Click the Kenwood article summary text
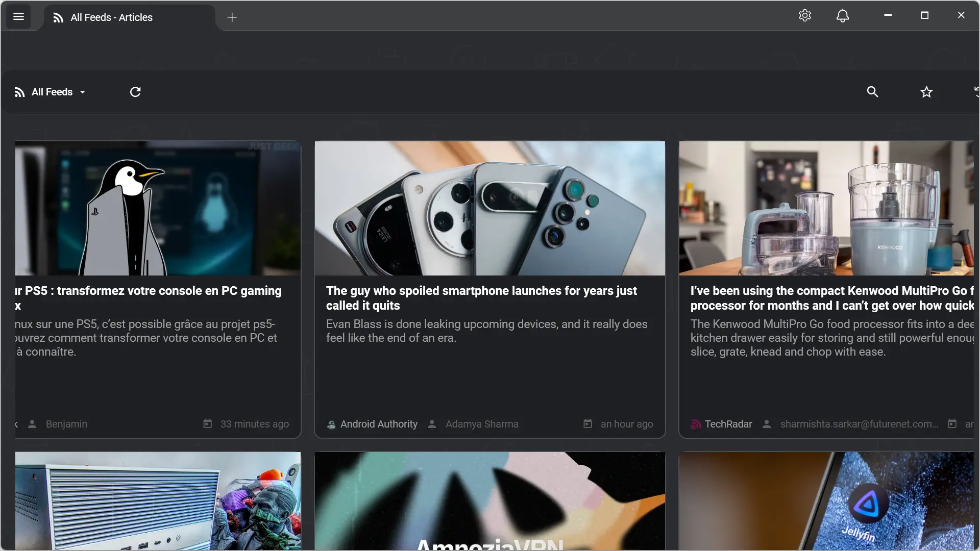Screen dimensions: 980x551 pos(832,338)
